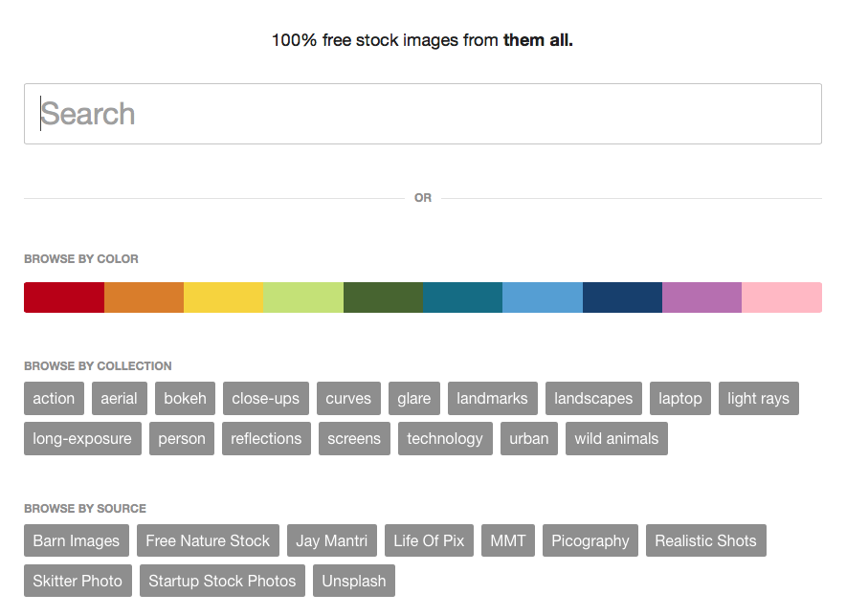Screen dimensions: 846x616
Task: Pick the orange color swatch
Action: (x=145, y=297)
